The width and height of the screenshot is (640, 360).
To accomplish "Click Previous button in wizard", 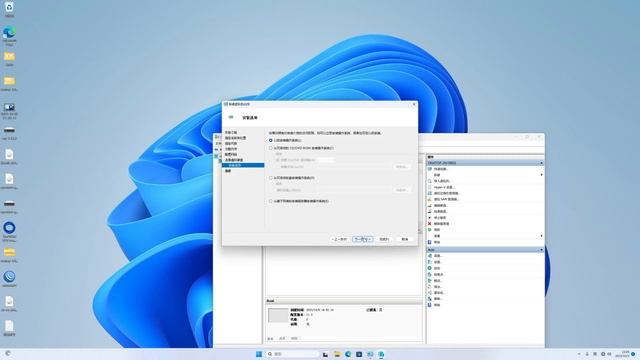I will [x=340, y=239].
